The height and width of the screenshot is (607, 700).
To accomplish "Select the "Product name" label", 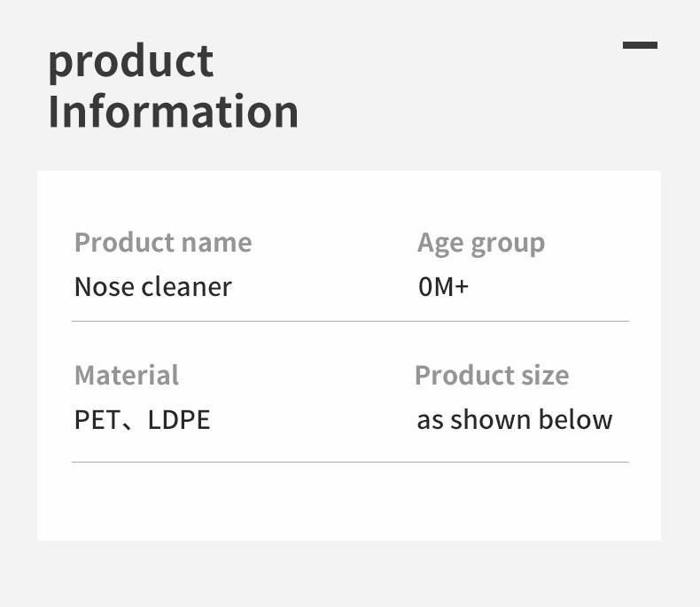I will 163,243.
